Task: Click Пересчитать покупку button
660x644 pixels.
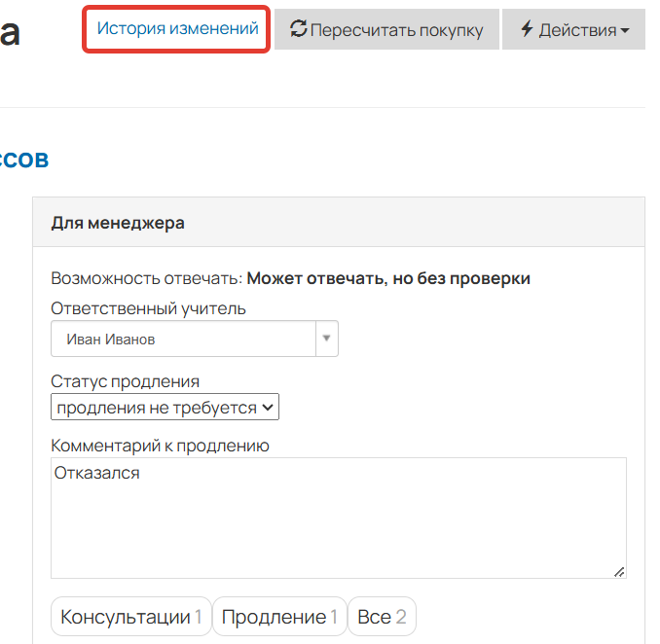Action: (x=386, y=29)
